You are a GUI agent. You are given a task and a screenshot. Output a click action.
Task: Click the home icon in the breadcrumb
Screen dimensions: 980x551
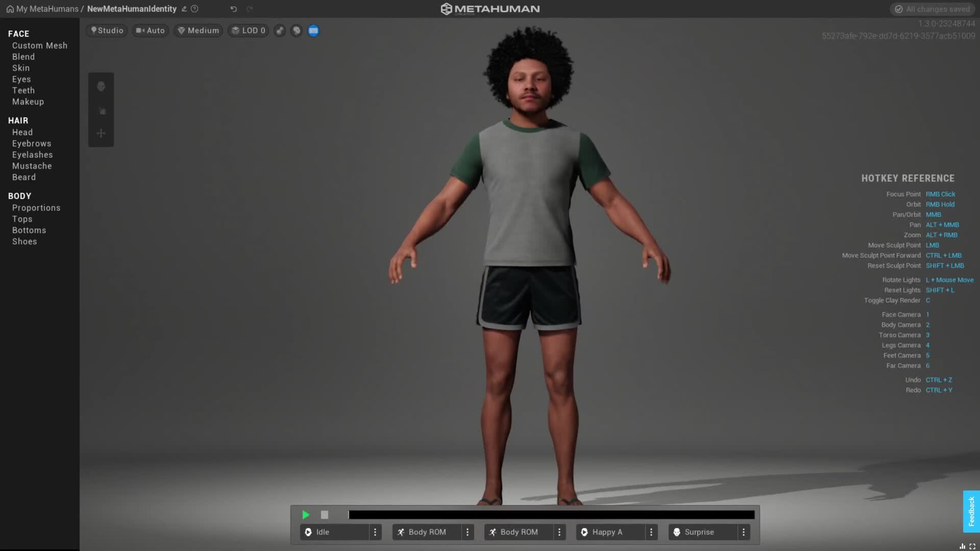coord(10,9)
